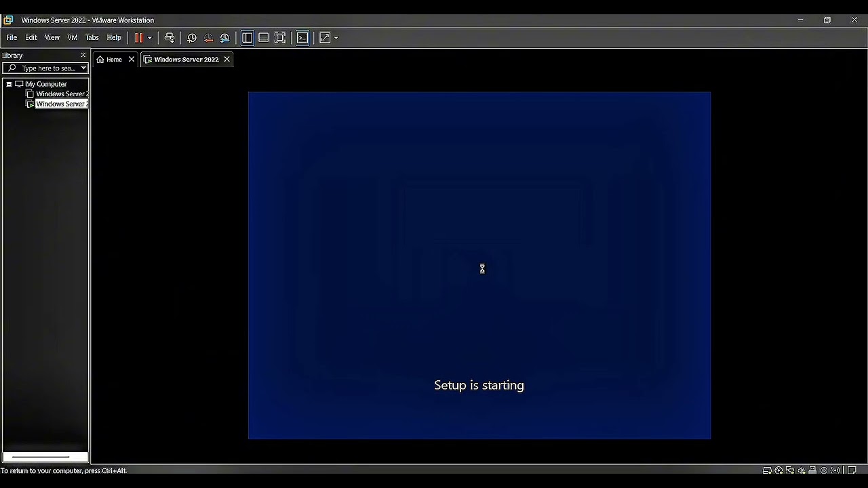
Task: Click the message log status icon
Action: 852,470
